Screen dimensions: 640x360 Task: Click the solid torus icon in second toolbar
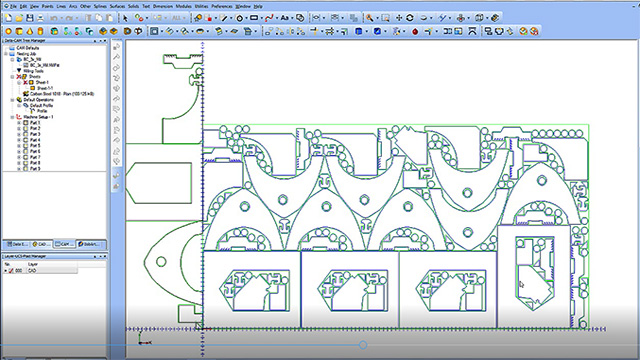(200, 31)
